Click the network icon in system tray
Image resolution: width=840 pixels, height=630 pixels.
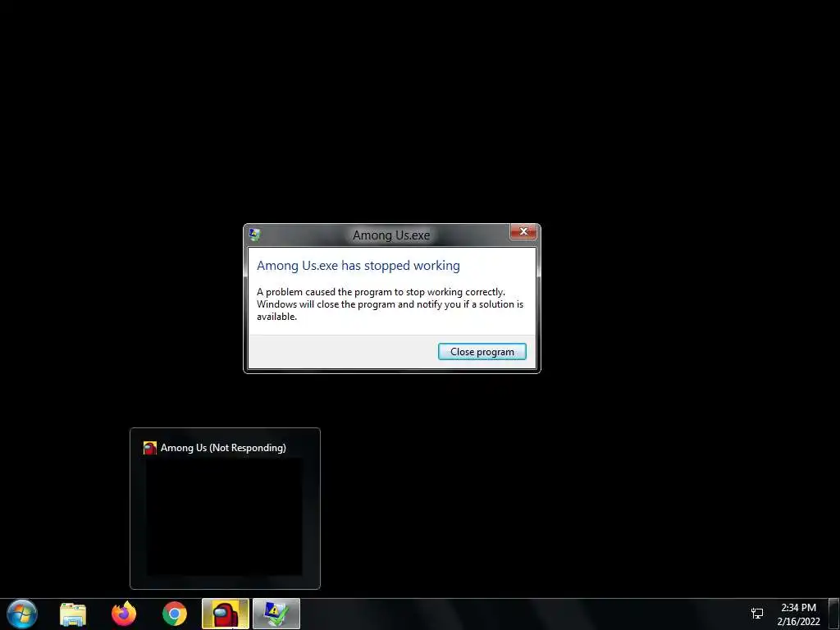(x=757, y=614)
